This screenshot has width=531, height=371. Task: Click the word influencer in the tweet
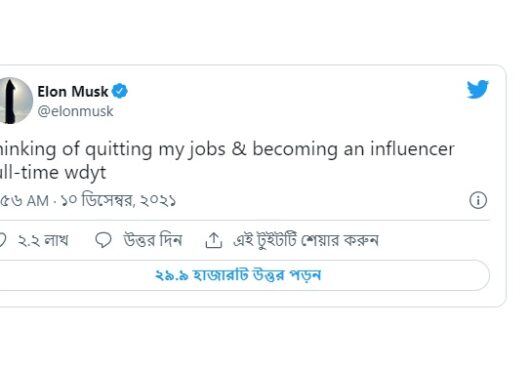412,149
